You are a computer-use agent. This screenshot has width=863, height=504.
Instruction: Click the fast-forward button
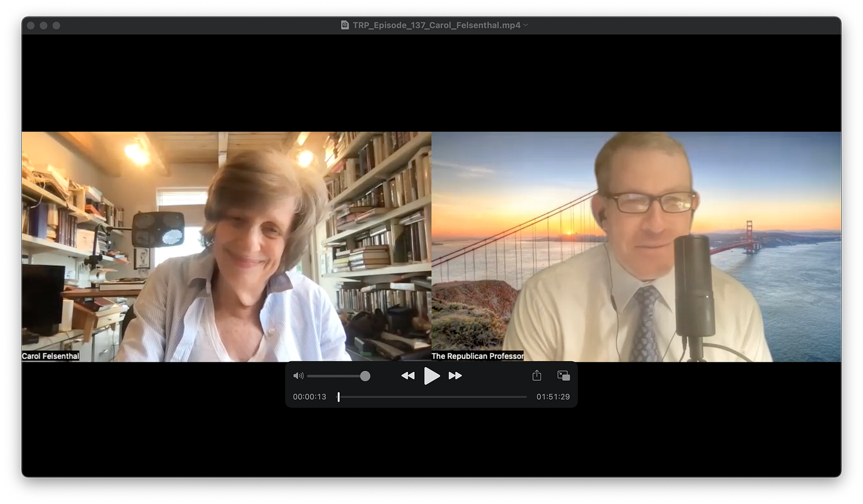455,375
